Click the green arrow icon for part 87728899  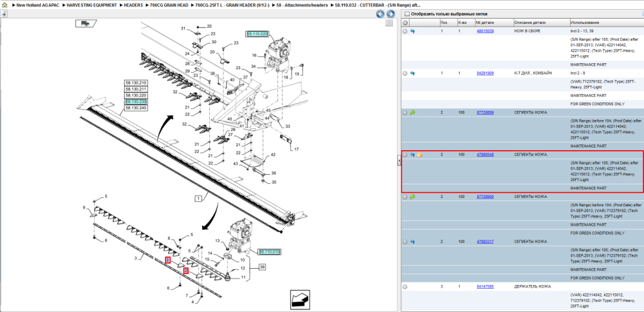(412, 113)
